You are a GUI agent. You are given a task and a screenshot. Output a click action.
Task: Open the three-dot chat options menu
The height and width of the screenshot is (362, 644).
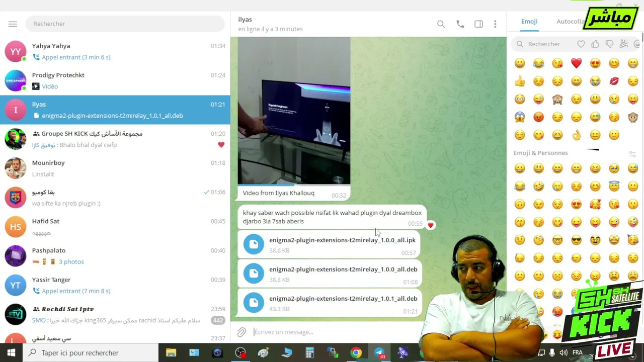[495, 24]
